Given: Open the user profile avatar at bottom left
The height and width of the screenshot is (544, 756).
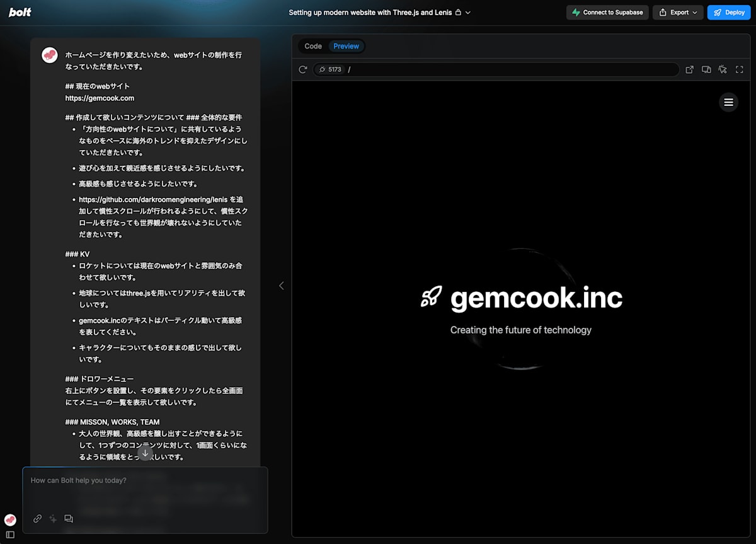Looking at the screenshot, I should point(10,520).
